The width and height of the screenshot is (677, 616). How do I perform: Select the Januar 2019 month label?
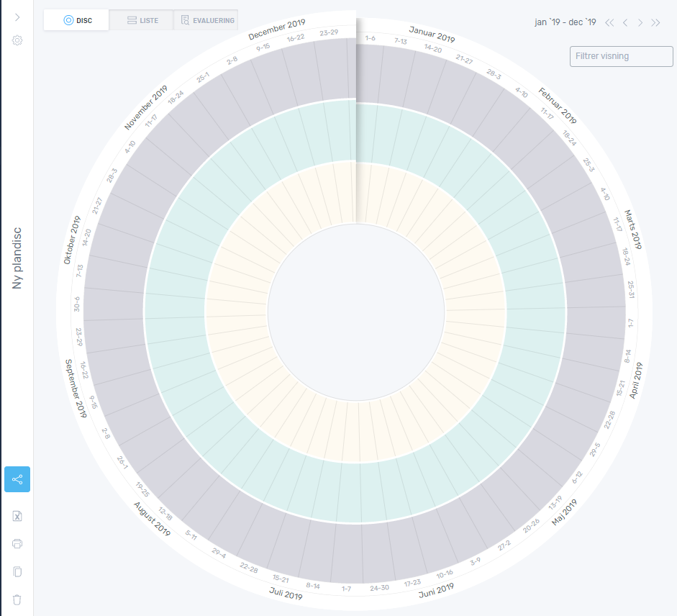432,34
